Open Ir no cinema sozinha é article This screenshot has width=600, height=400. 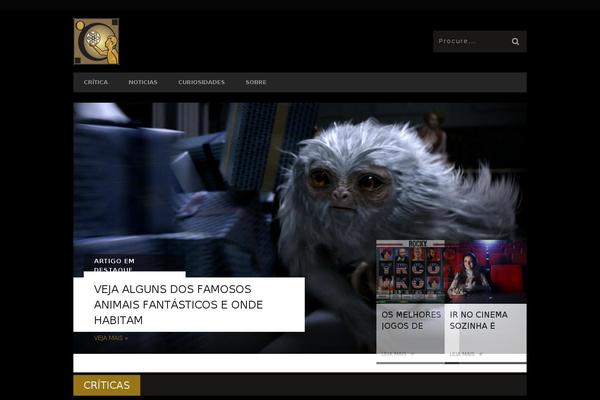coord(479,320)
